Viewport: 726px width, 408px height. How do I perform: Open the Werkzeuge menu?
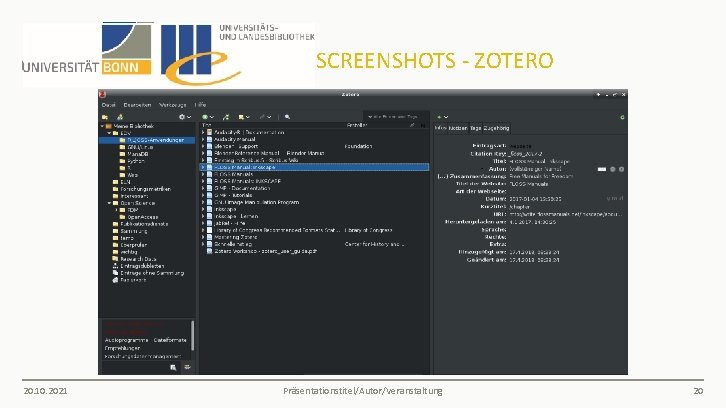tap(173, 105)
